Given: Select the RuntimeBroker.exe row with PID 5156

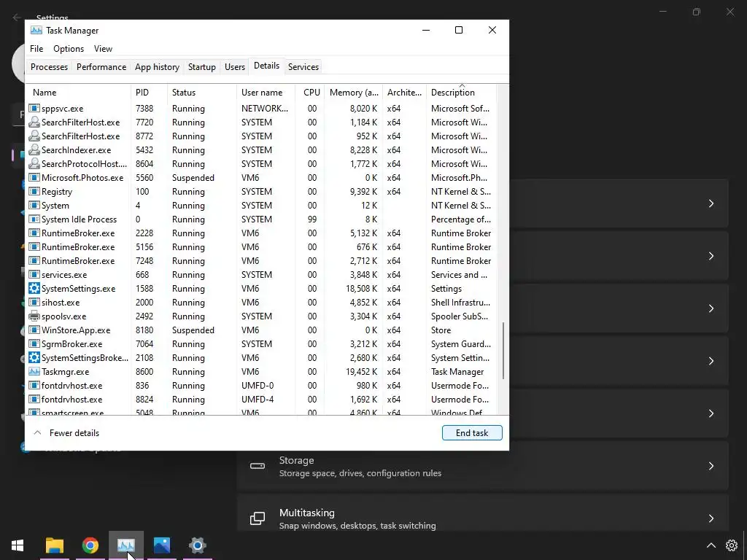Looking at the screenshot, I should (261, 247).
